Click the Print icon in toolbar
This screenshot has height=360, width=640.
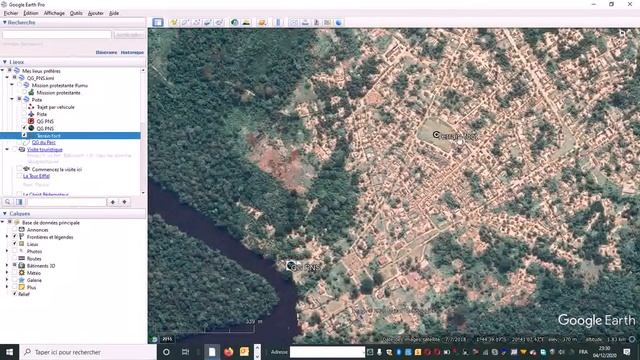pyautogui.click(x=305, y=22)
